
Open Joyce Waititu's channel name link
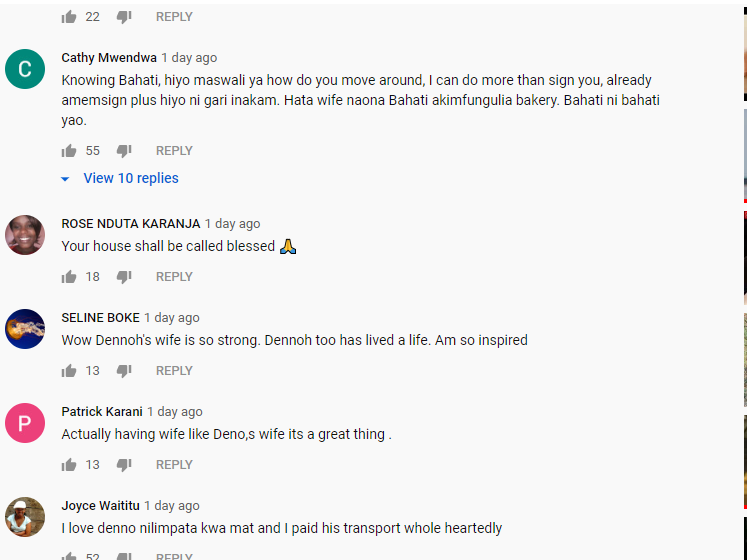pyautogui.click(x=101, y=506)
